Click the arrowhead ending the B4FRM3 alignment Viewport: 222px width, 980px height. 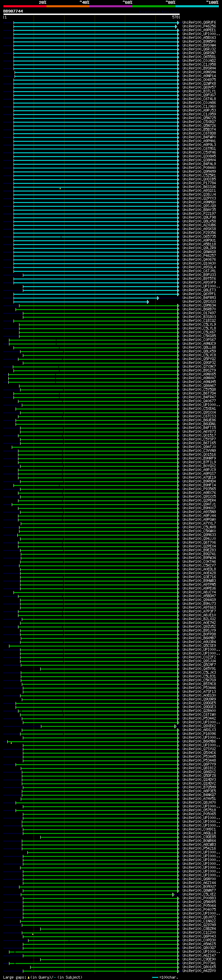(x=158, y=298)
